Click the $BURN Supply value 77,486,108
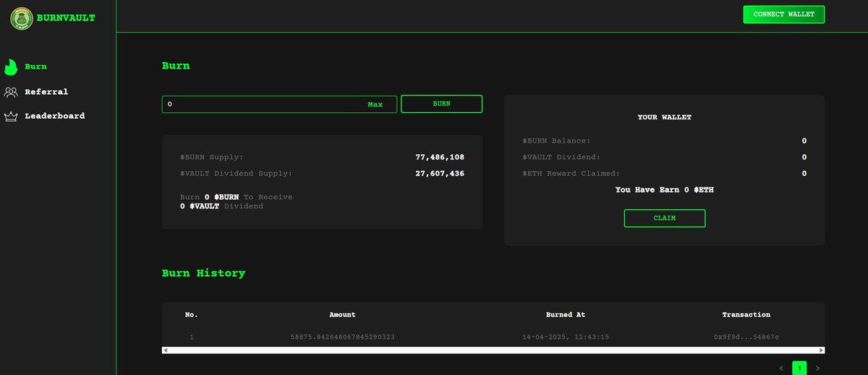The width and height of the screenshot is (868, 375). point(440,157)
